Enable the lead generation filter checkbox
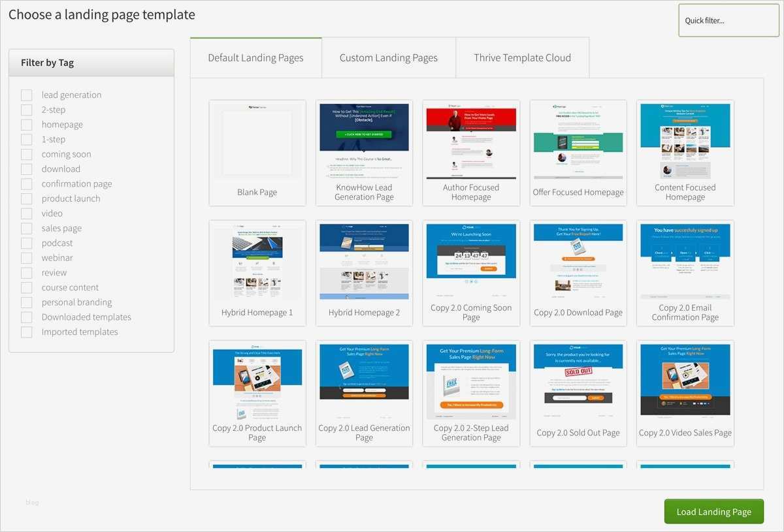This screenshot has height=532, width=784. pyautogui.click(x=26, y=95)
